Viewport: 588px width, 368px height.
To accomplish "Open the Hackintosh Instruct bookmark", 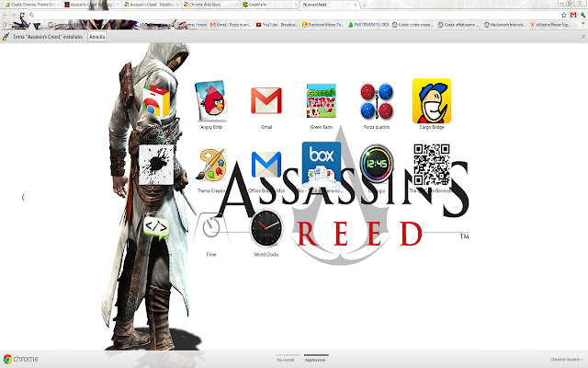I will [504, 25].
